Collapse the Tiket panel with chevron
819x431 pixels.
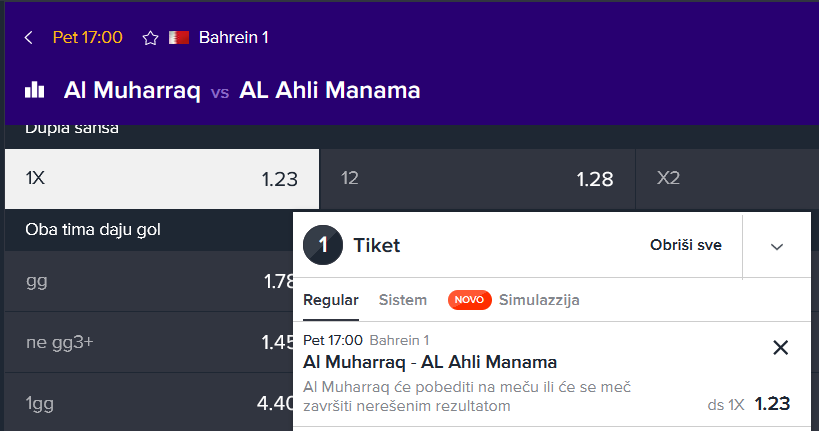777,247
